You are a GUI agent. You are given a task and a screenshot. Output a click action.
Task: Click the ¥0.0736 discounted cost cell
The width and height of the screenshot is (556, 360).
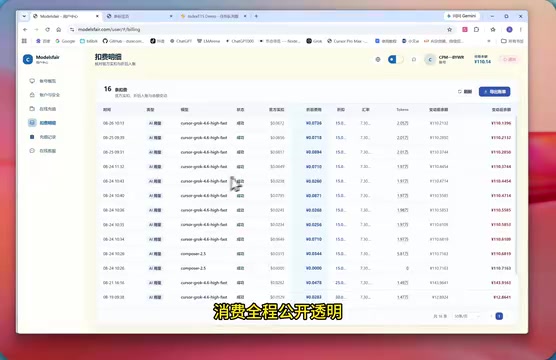click(x=313, y=123)
